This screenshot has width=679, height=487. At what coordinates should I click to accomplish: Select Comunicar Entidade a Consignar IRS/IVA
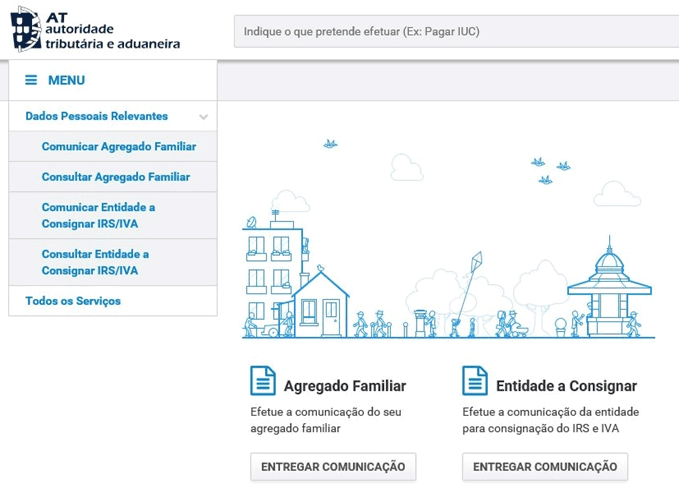[x=98, y=216]
